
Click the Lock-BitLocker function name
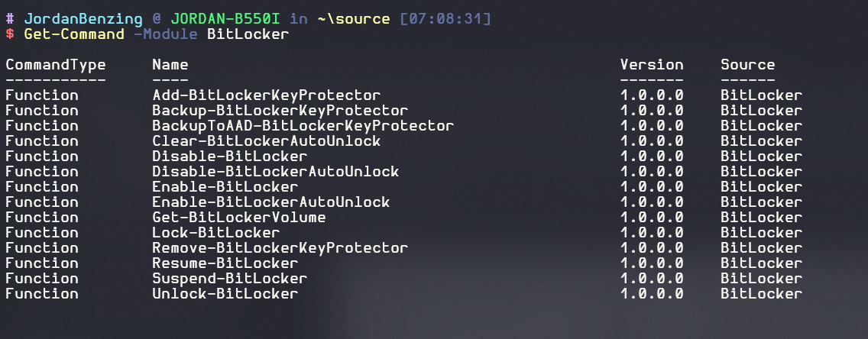215,233
